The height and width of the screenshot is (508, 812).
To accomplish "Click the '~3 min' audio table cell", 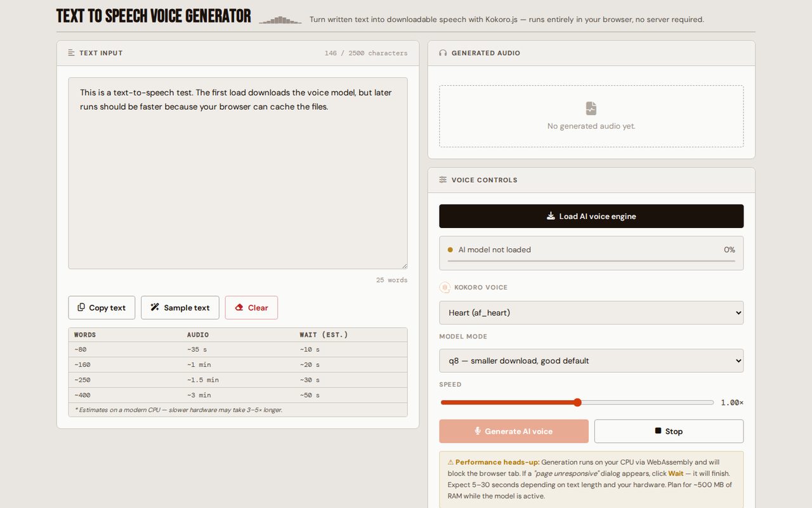I will pyautogui.click(x=199, y=395).
